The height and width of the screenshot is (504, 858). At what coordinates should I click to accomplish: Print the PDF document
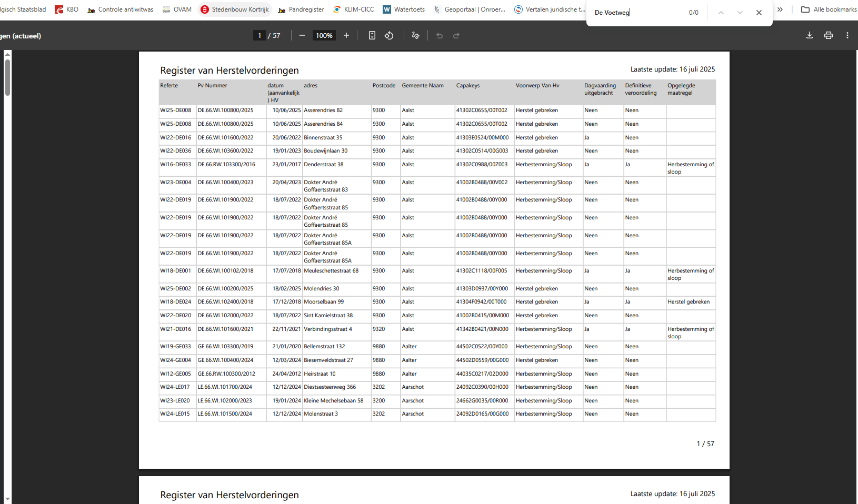[x=829, y=36]
